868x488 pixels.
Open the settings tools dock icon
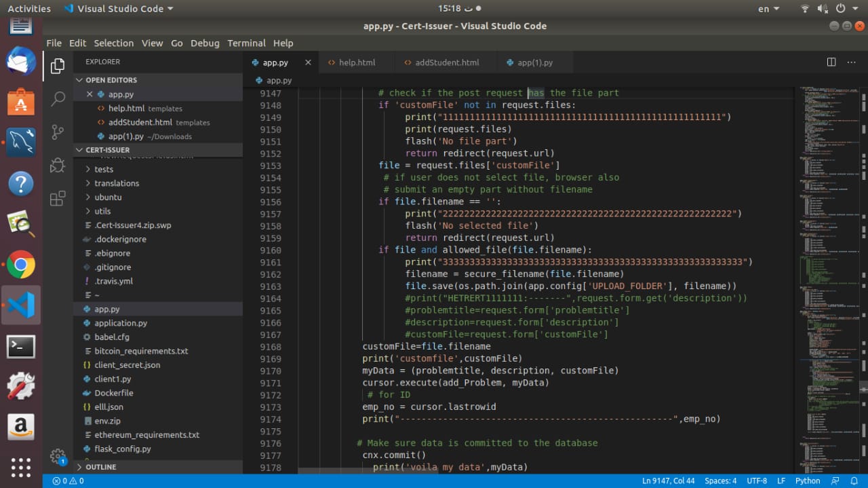(21, 386)
